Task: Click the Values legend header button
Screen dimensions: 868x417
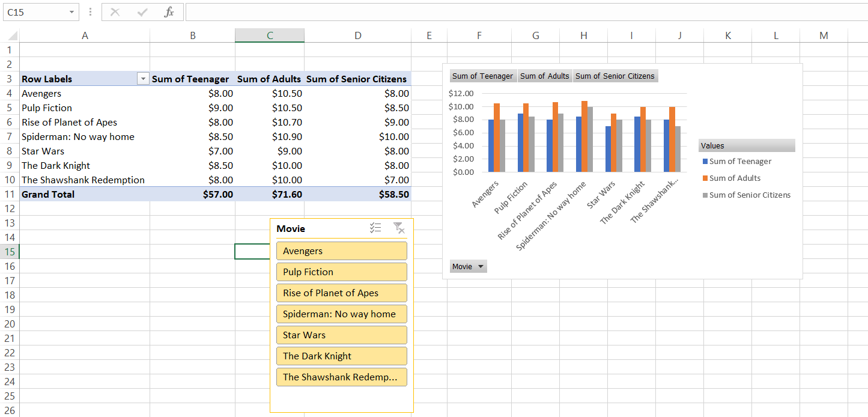Action: pos(747,145)
